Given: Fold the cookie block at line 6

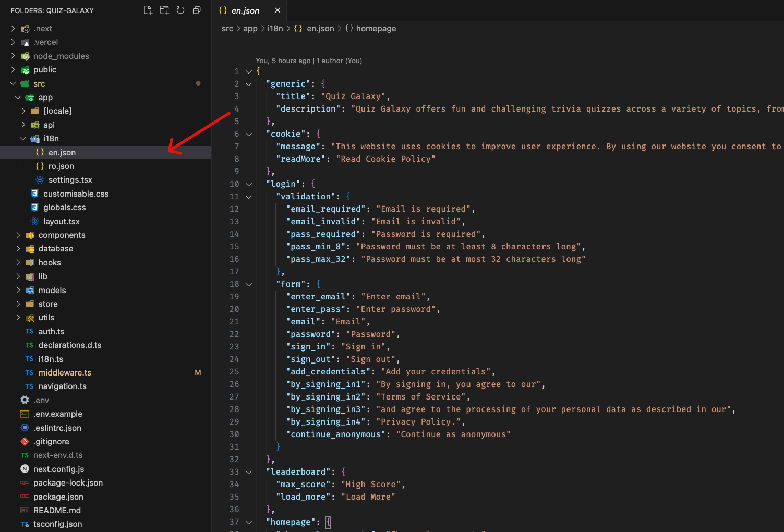Looking at the screenshot, I should pos(249,134).
